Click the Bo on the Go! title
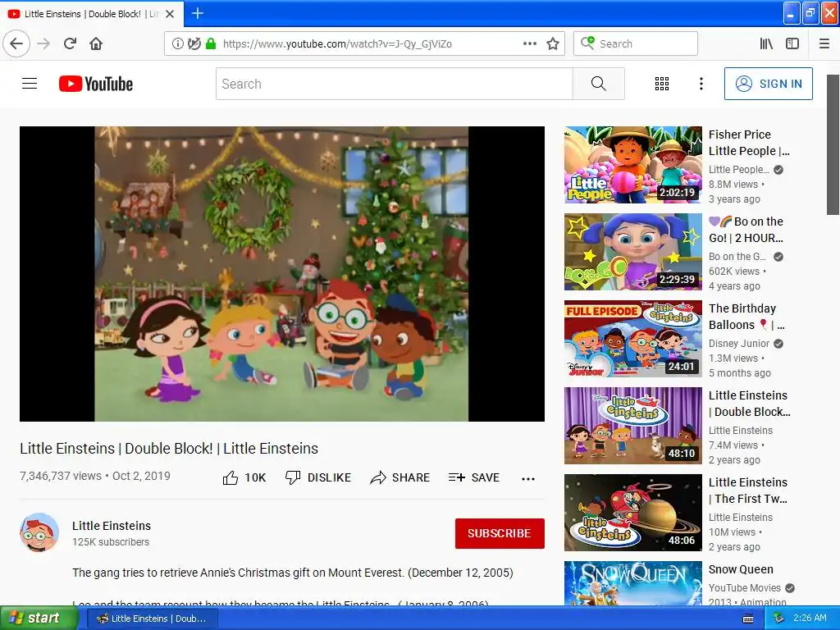This screenshot has width=840, height=630. click(746, 230)
